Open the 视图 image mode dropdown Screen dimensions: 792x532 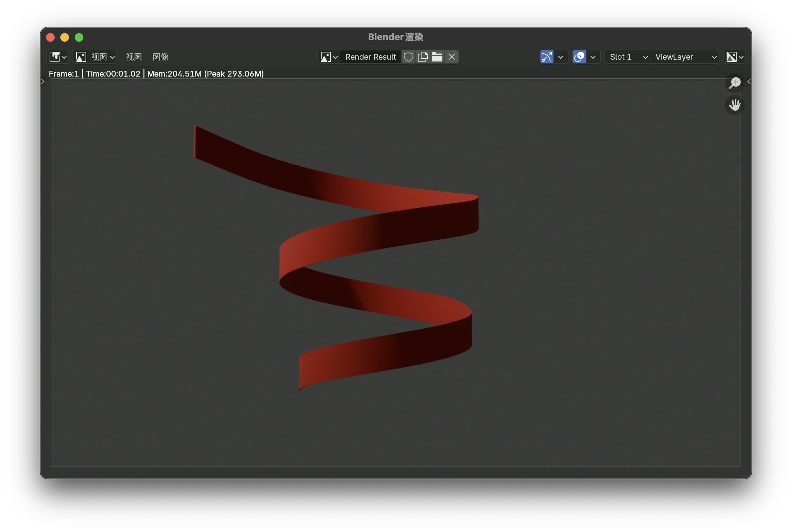coord(95,57)
